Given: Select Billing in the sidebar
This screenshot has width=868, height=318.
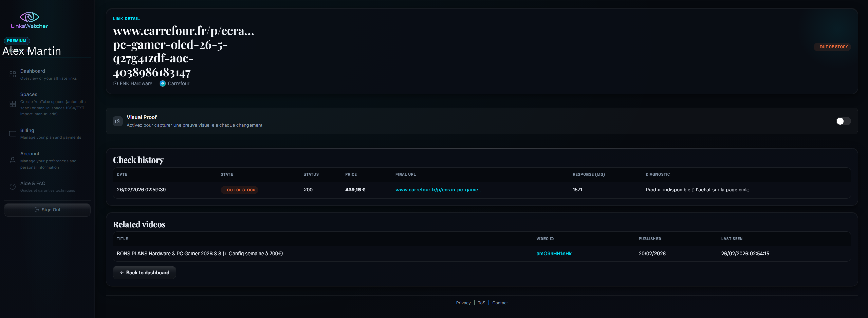Looking at the screenshot, I should 26,130.
